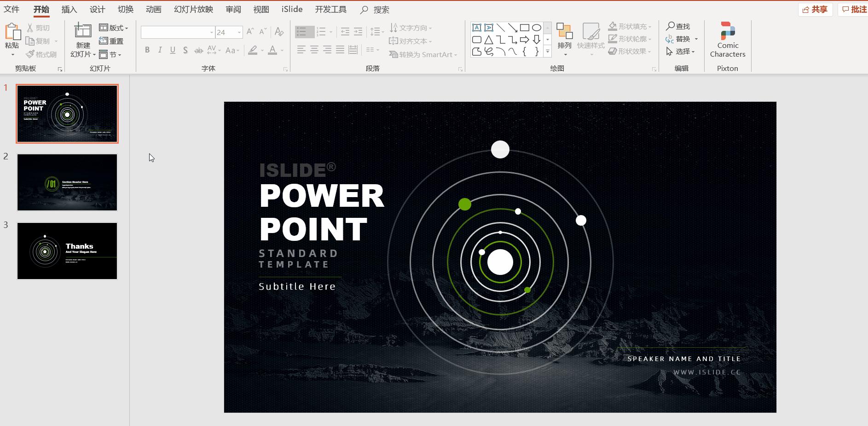Click the Subtitle Here text on slide
This screenshot has width=868, height=426.
pyautogui.click(x=297, y=286)
